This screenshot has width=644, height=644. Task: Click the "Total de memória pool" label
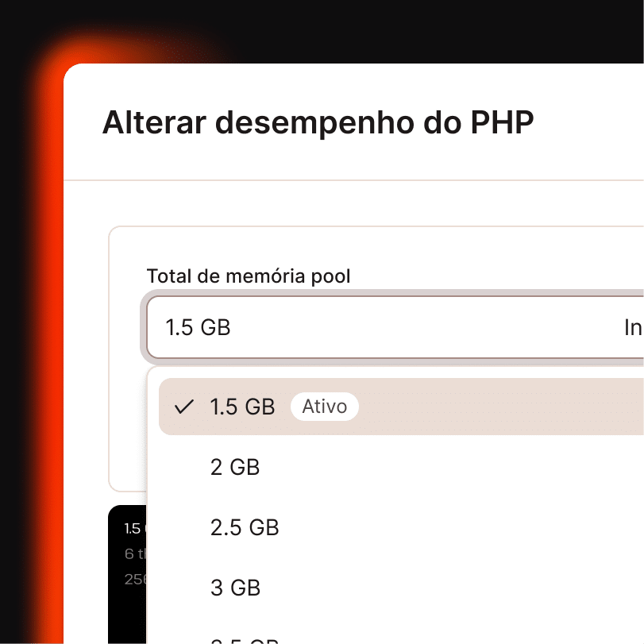[x=248, y=276]
